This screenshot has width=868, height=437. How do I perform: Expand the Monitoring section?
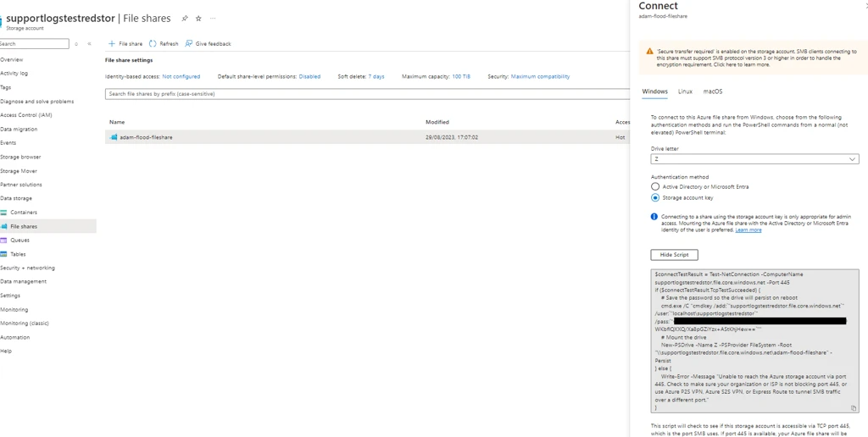(14, 310)
